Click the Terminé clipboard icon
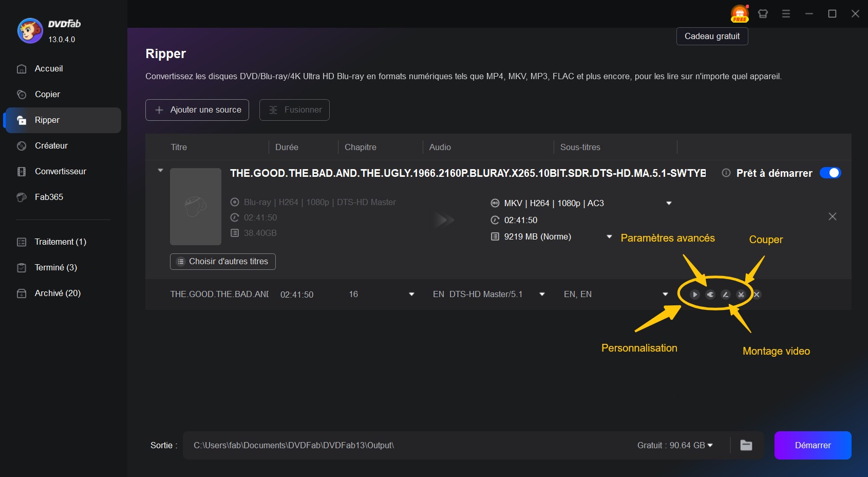 click(x=22, y=268)
